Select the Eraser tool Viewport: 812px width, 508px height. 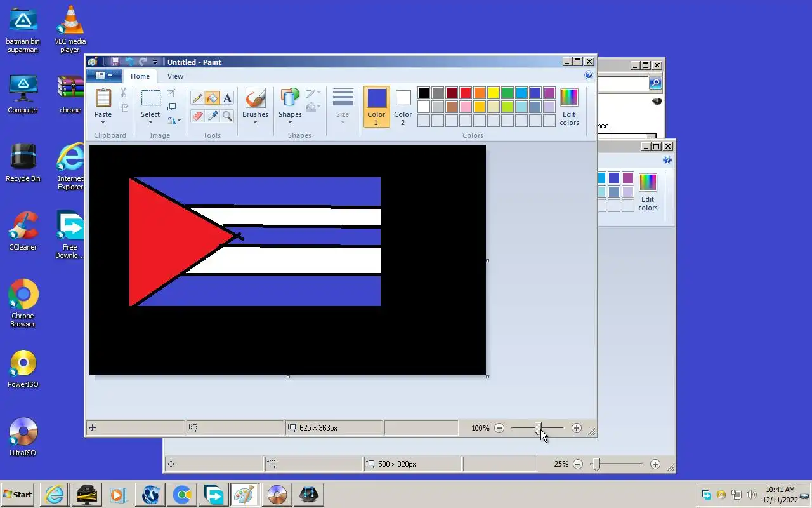(x=197, y=116)
